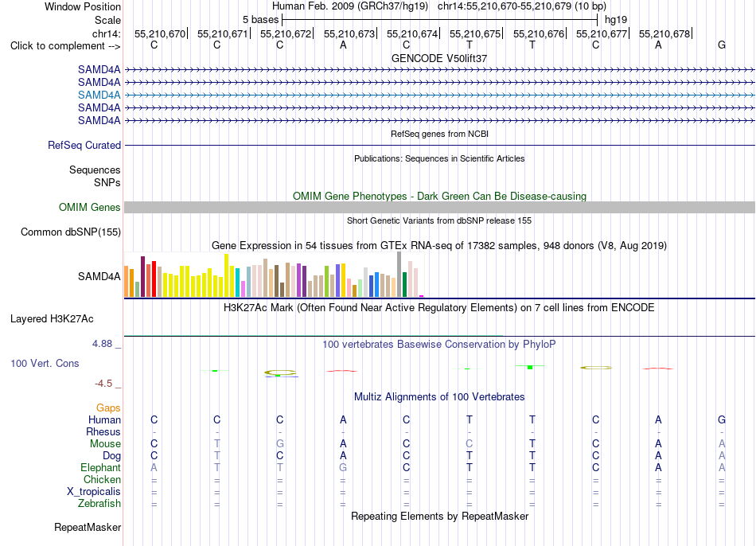Click the G base in the Elephant row

[343, 467]
